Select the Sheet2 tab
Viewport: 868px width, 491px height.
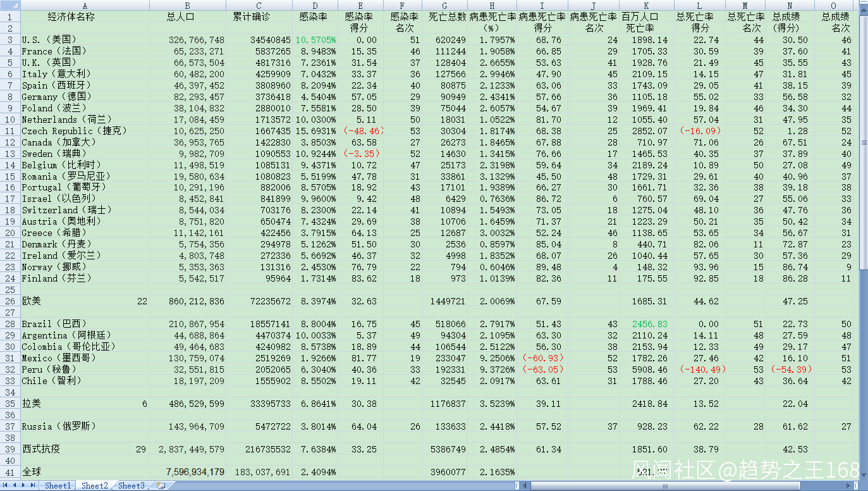[x=94, y=485]
